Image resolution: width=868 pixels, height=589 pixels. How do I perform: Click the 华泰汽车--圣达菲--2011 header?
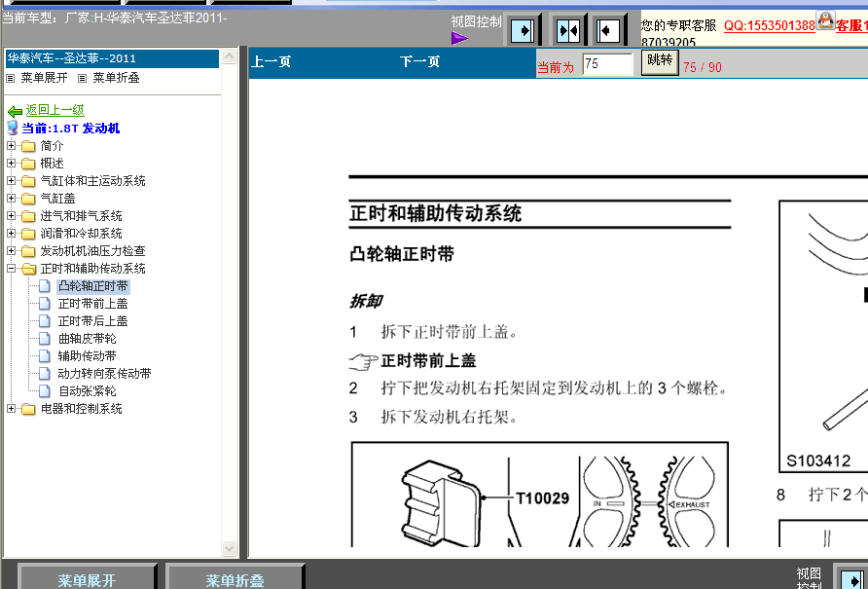[x=112, y=58]
